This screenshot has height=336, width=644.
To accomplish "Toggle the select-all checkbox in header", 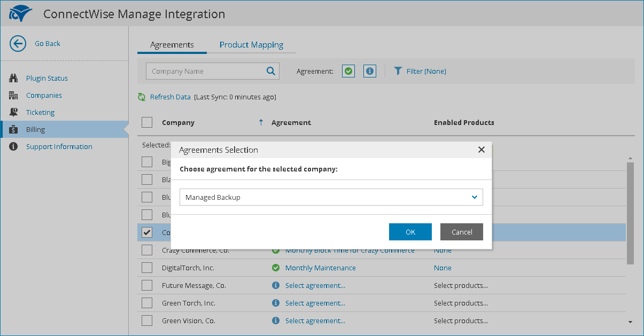I will (147, 123).
